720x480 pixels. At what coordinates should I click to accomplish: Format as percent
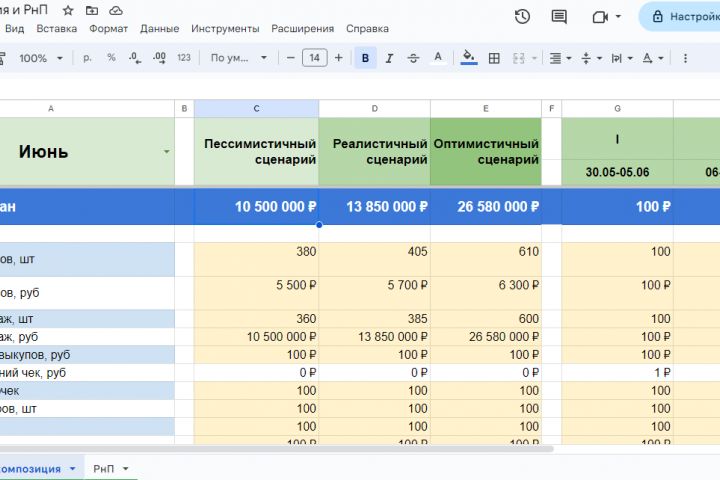(111, 58)
